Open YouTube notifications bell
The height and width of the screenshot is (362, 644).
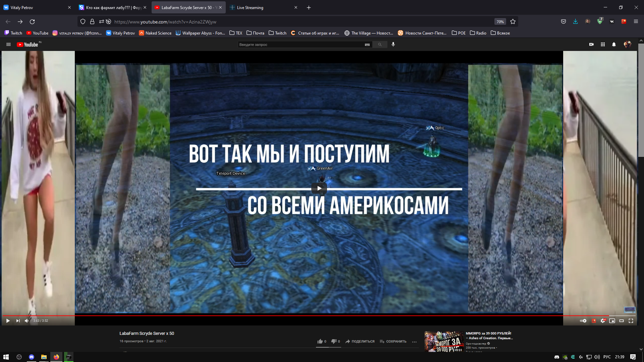click(614, 44)
